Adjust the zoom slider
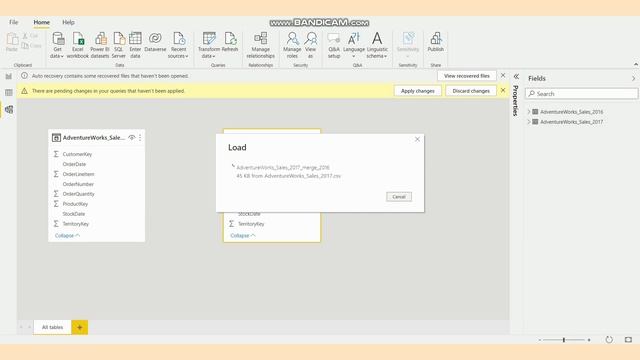Viewport: 640px width, 360px height. (x=564, y=340)
